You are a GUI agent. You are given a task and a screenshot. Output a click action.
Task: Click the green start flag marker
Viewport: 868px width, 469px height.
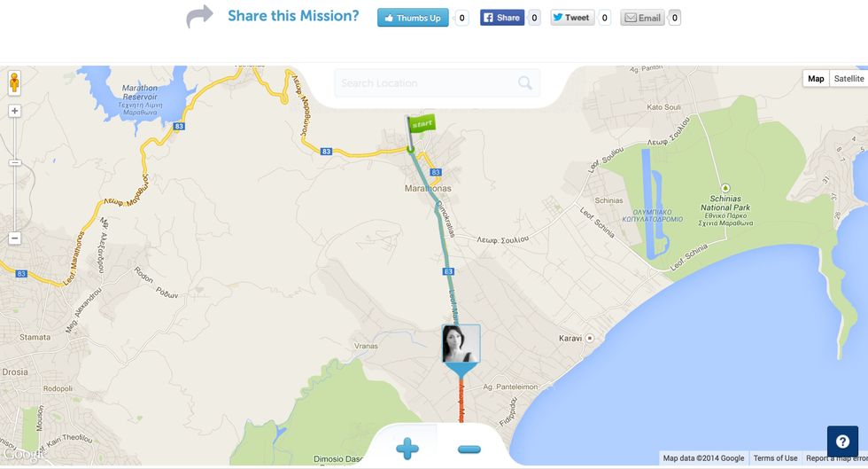(420, 133)
